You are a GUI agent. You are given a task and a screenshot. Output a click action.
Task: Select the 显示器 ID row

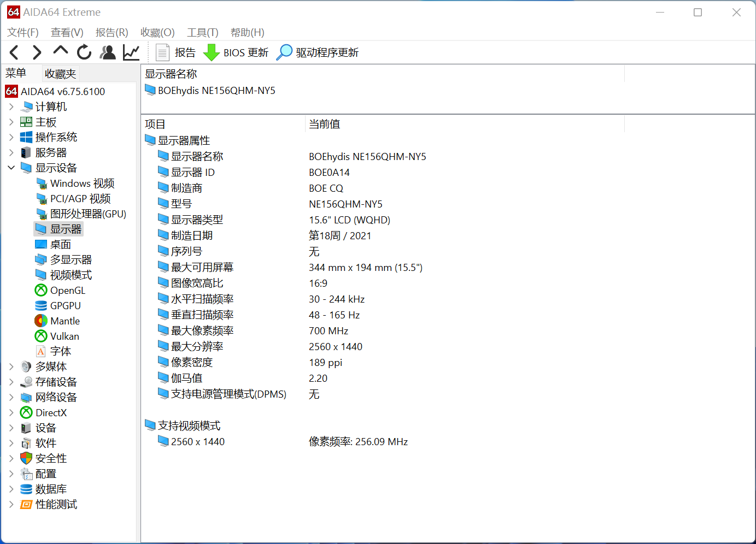coord(186,172)
